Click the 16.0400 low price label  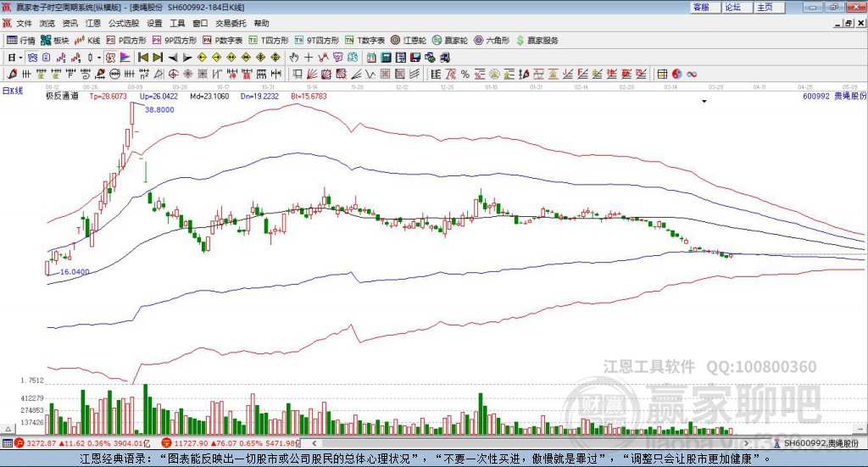coord(75,272)
